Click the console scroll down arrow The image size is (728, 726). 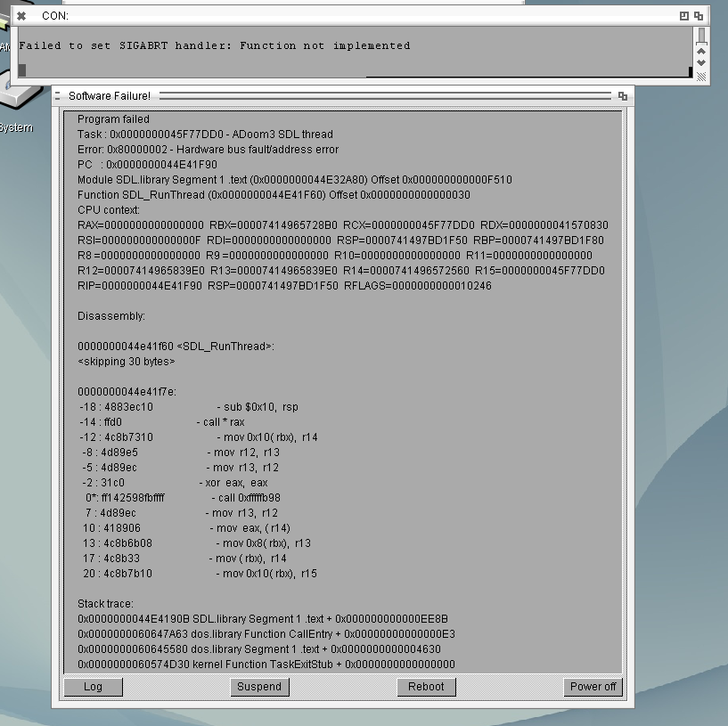701,63
